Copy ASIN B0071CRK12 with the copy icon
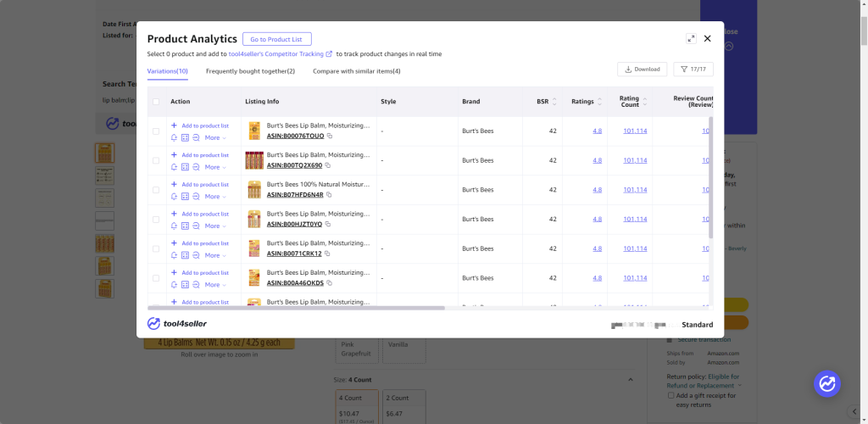Viewport: 868px width, 424px height. [326, 254]
